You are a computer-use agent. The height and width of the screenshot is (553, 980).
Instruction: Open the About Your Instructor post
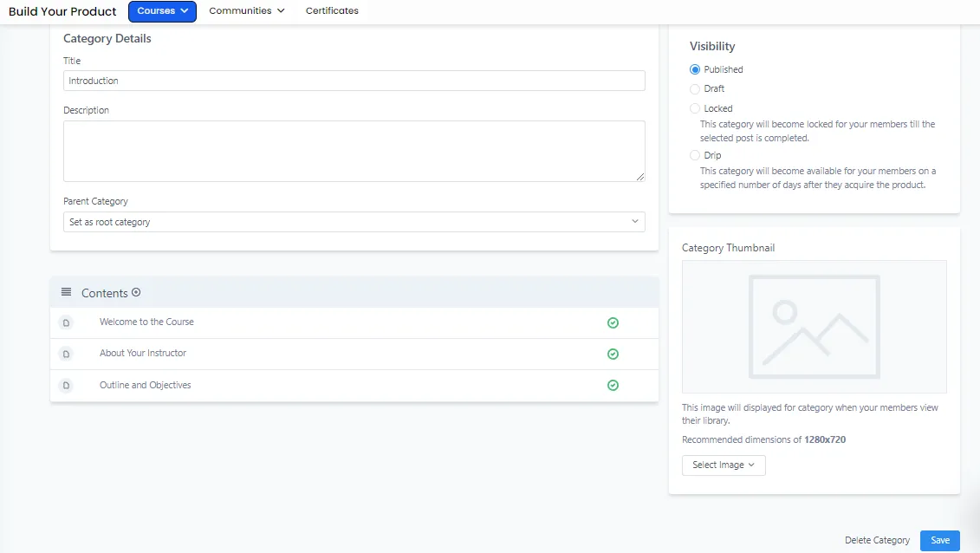143,353
